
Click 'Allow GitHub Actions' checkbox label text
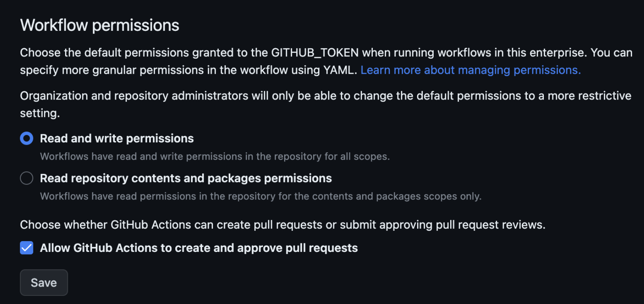199,248
